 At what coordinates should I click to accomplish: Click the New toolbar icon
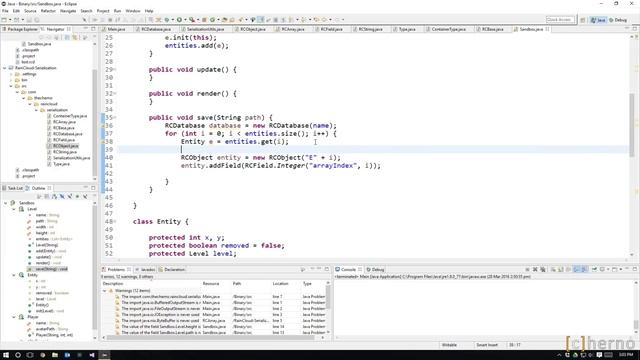[4, 20]
